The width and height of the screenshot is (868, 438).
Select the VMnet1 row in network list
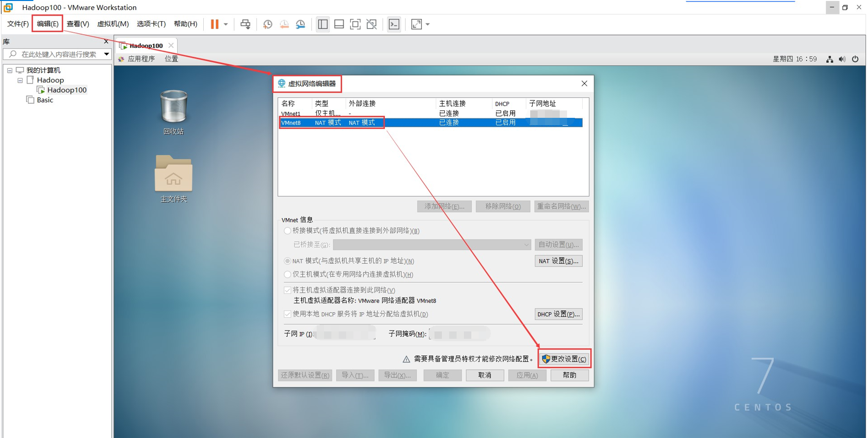(x=431, y=113)
